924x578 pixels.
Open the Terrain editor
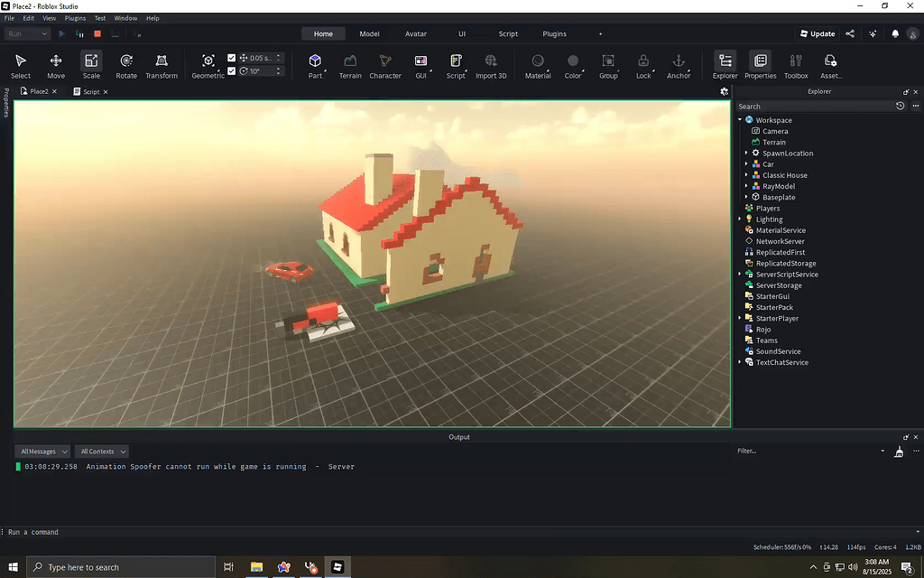(x=350, y=64)
